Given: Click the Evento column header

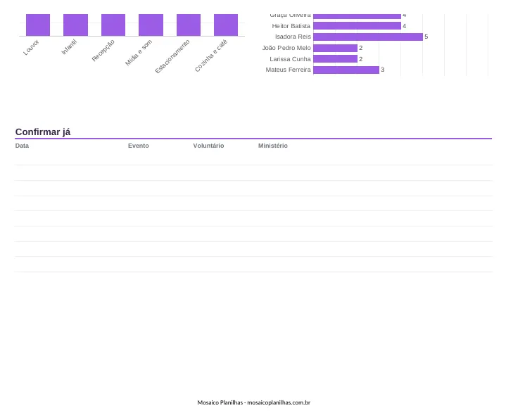Looking at the screenshot, I should 139,146.
